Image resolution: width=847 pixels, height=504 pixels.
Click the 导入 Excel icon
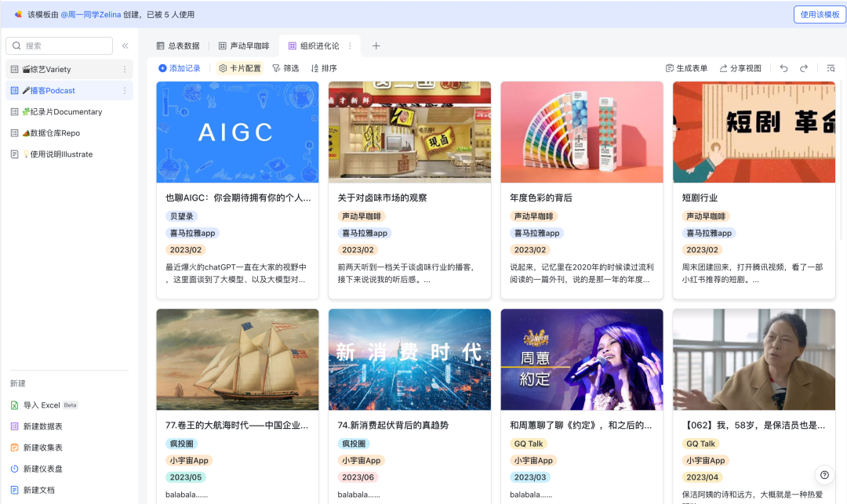[x=15, y=405]
